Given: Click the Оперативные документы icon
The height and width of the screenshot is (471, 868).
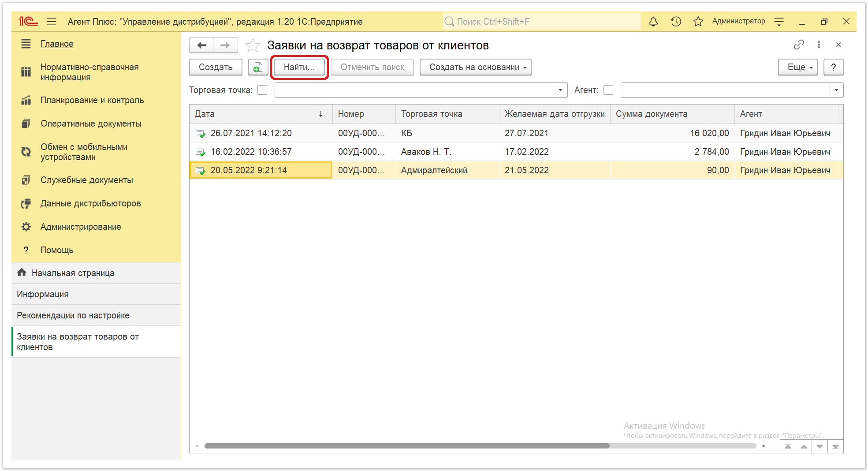Looking at the screenshot, I should point(26,123).
